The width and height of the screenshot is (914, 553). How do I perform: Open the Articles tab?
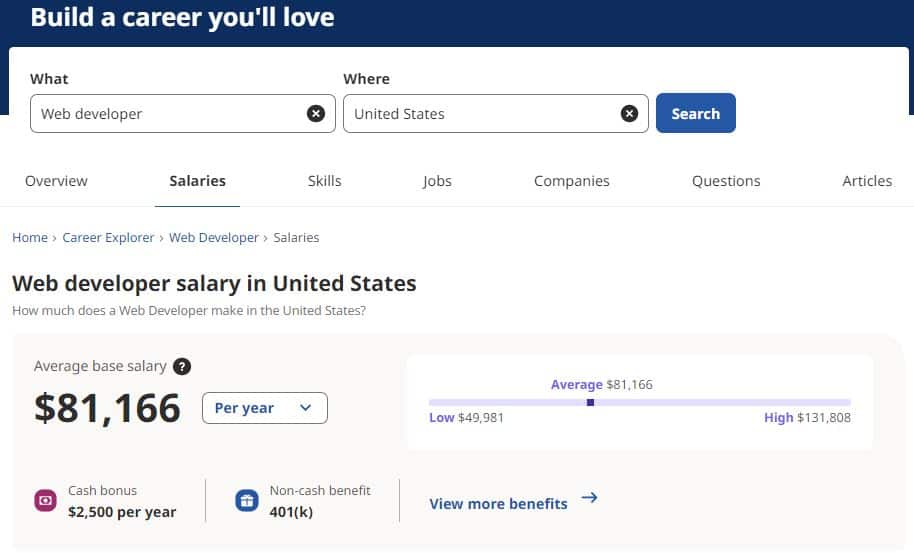[867, 181]
